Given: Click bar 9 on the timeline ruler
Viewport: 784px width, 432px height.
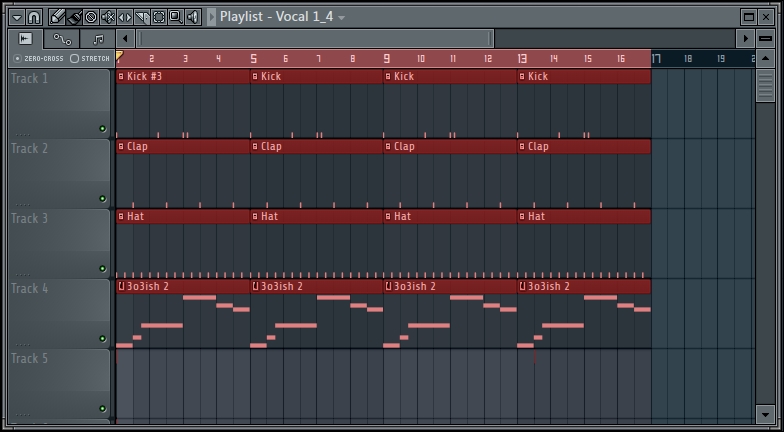Looking at the screenshot, I should click(386, 59).
